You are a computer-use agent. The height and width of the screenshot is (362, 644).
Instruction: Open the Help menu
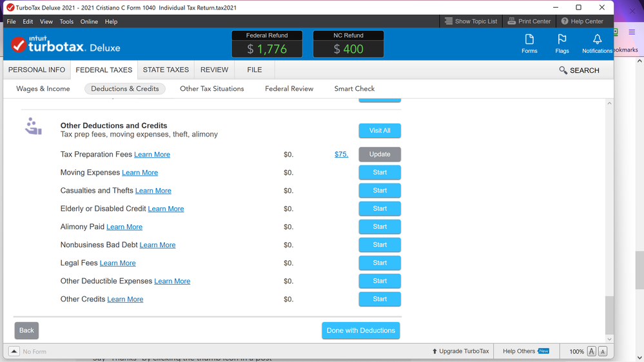tap(111, 22)
